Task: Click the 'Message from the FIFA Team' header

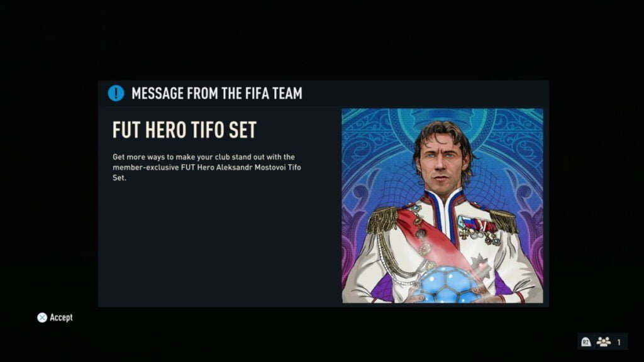Action: coord(217,94)
